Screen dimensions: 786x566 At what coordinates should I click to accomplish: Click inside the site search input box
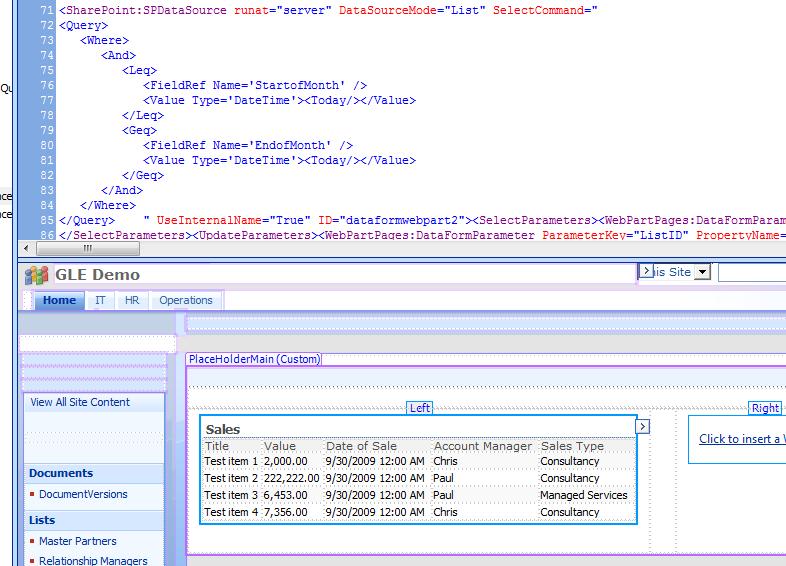[751, 272]
